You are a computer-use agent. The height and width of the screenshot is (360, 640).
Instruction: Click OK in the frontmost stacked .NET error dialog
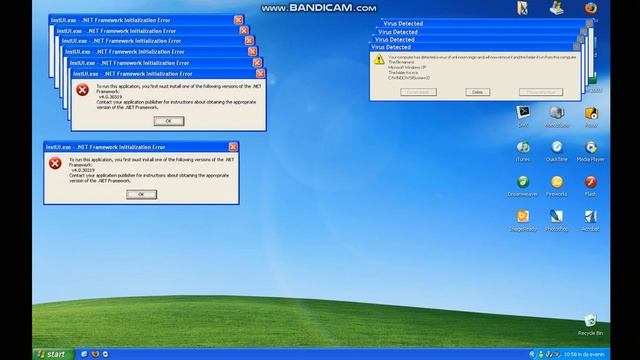coord(169,121)
